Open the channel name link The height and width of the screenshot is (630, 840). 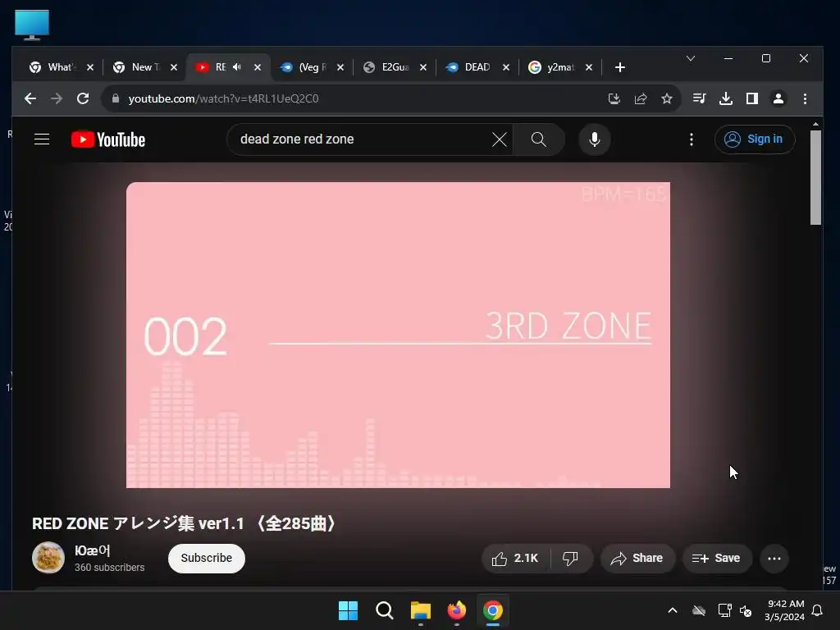pos(92,550)
